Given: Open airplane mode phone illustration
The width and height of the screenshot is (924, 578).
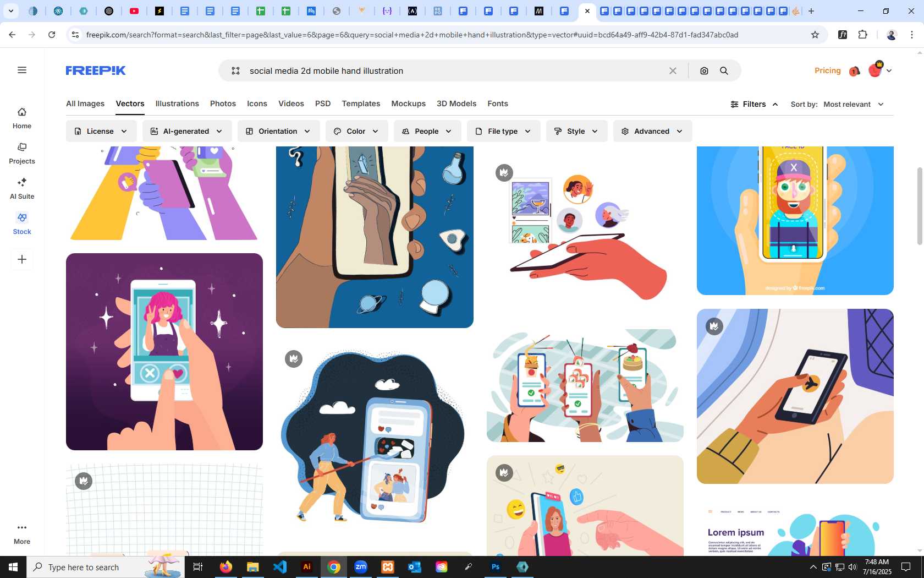Looking at the screenshot, I should (795, 396).
